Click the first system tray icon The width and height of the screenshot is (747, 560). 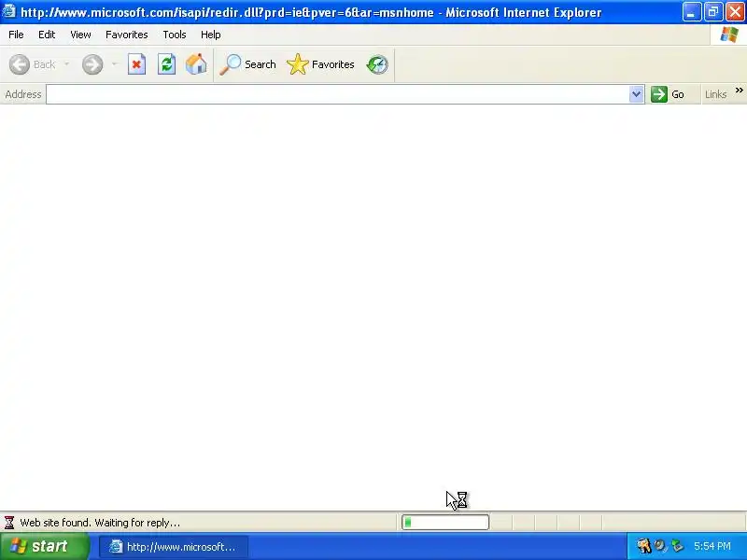[644, 546]
